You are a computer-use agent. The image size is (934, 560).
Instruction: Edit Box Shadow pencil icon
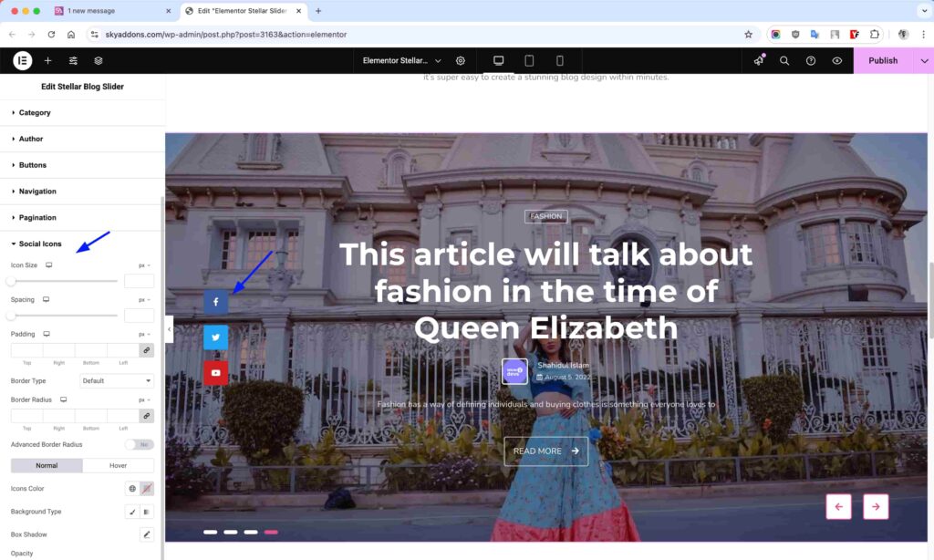coord(147,534)
